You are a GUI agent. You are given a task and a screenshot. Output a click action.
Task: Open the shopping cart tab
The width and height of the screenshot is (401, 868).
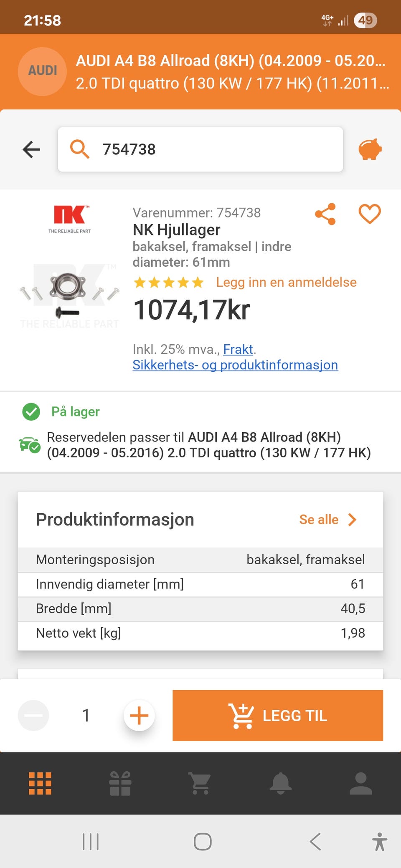[x=200, y=783]
